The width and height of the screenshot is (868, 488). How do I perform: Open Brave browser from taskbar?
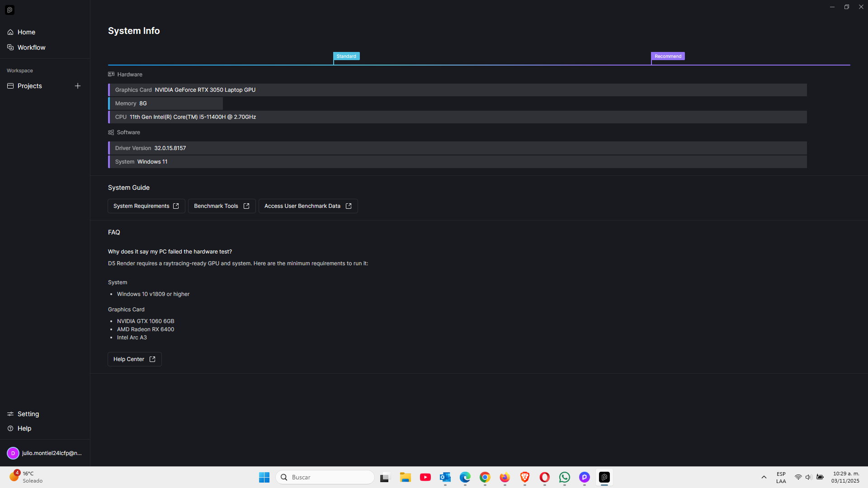coord(524,477)
